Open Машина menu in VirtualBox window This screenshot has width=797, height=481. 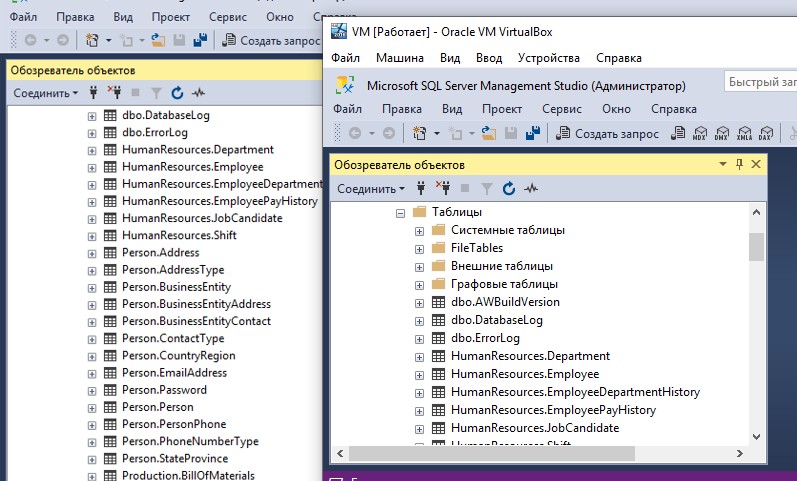(400, 57)
